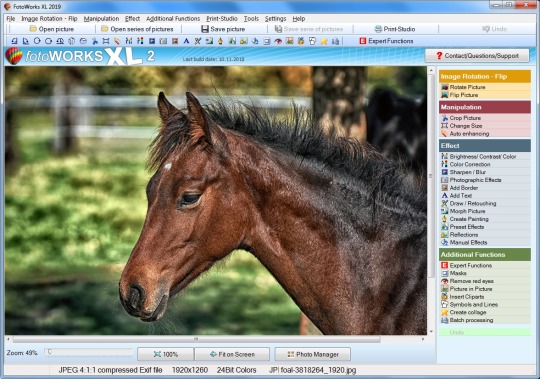Click the Additional Functions panel header
Image resolution: width=540 pixels, height=379 pixels.
485,255
